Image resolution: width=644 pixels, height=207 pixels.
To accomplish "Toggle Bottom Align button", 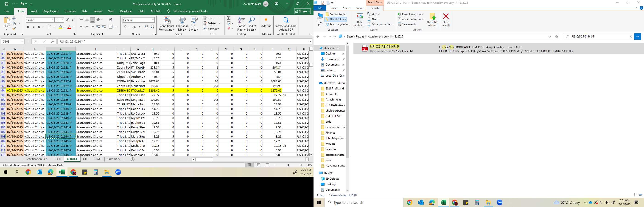I will 92,20.
